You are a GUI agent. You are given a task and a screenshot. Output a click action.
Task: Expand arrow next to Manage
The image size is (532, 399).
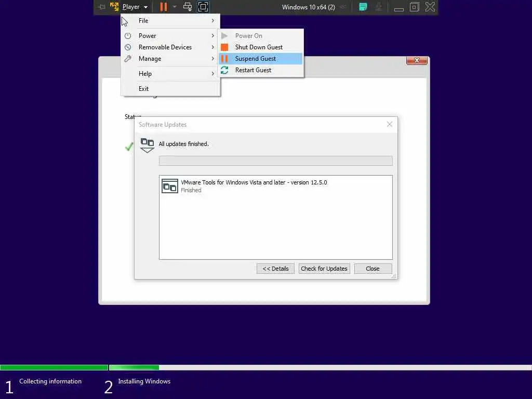point(212,59)
